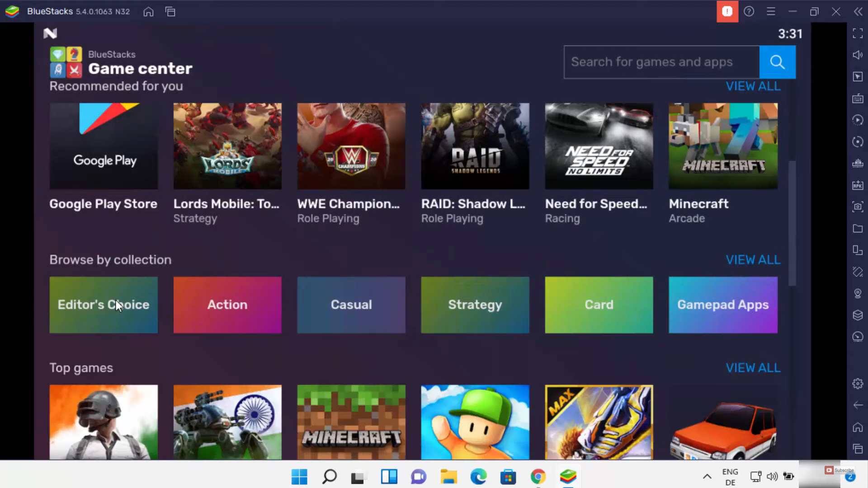This screenshot has height=488, width=868.
Task: Click the full screen icon in sidebar
Action: tap(858, 33)
